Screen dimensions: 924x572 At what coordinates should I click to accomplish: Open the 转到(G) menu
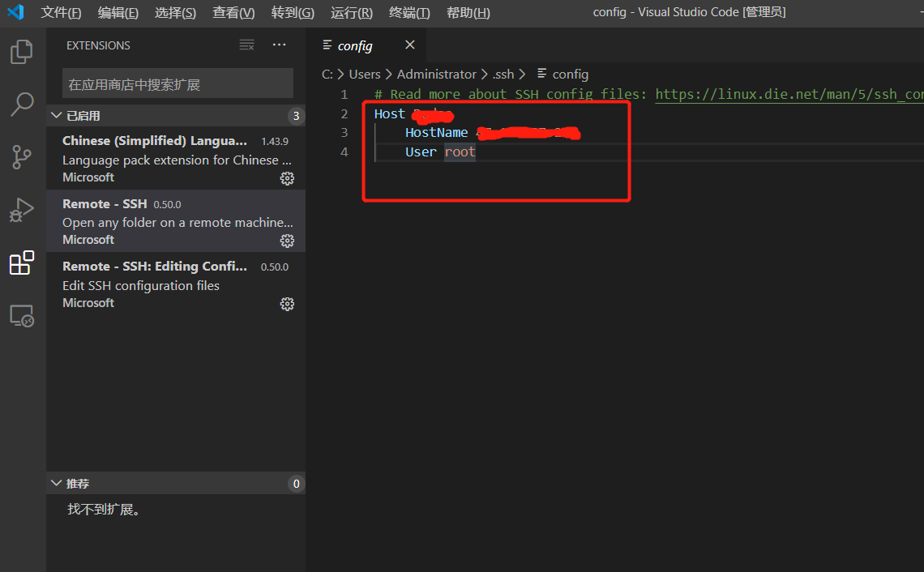coord(293,12)
